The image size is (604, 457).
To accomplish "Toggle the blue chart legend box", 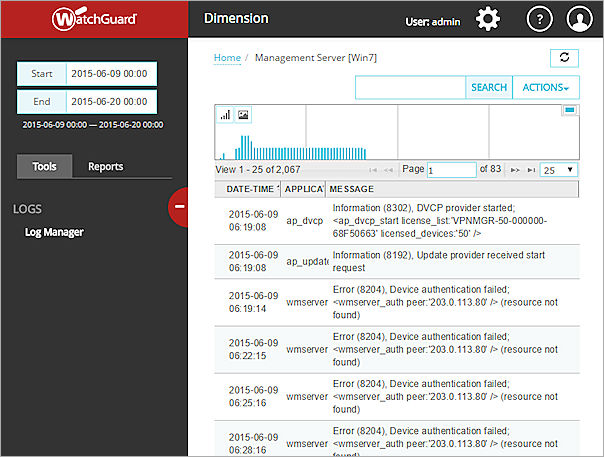I will 569,110.
